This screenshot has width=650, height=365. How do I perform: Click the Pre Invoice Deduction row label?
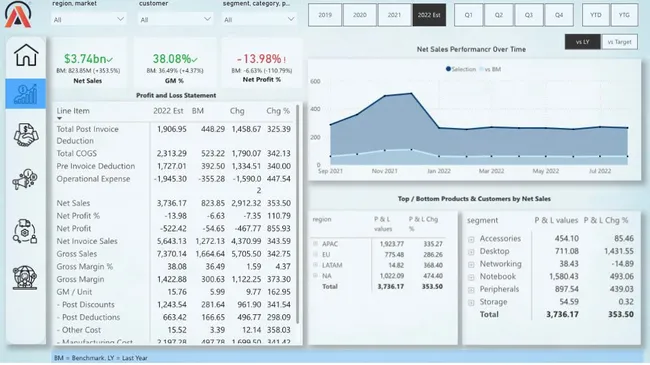[96, 166]
